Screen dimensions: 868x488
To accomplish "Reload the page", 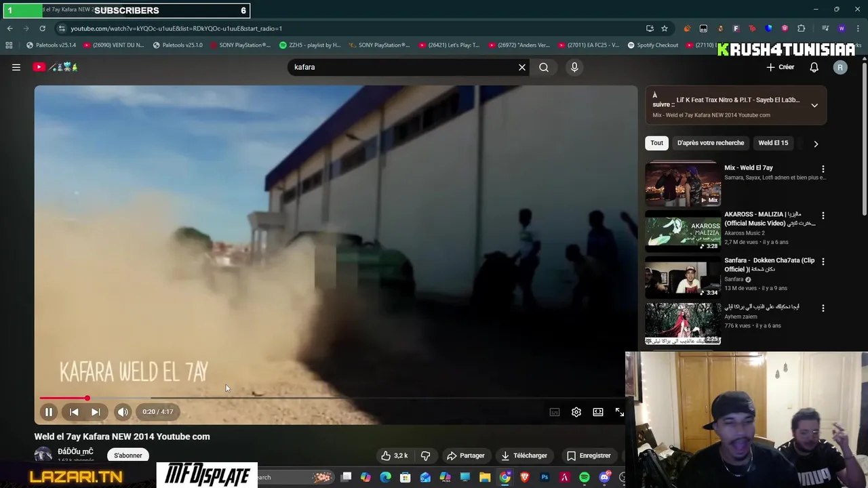I will (42, 28).
